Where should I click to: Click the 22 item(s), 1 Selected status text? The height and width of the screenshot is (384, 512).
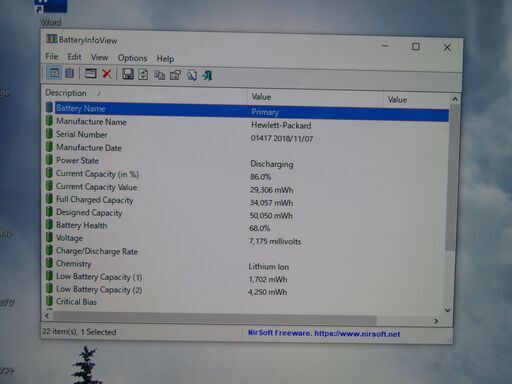click(x=79, y=332)
